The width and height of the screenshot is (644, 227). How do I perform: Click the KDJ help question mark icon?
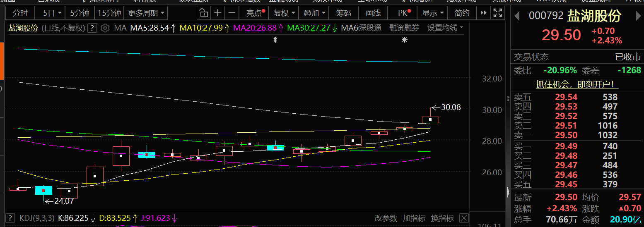[10, 218]
